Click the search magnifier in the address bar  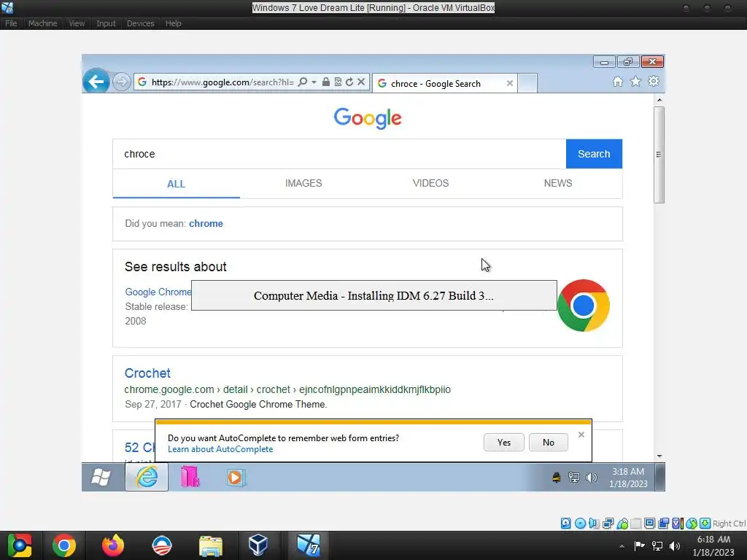(303, 82)
